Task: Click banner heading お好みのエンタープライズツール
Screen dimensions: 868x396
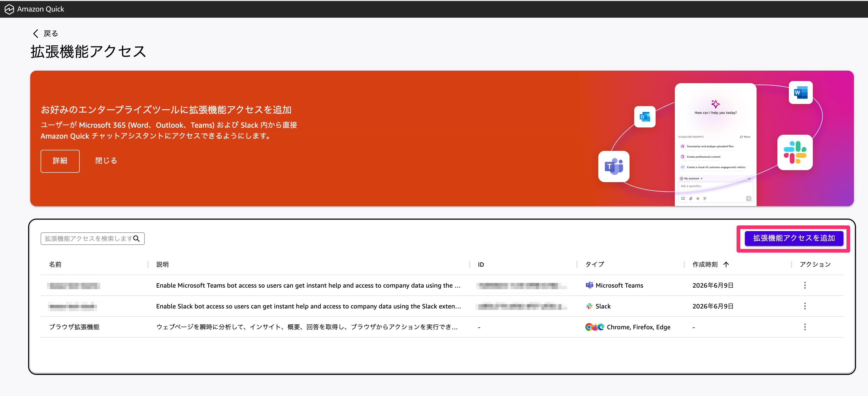Action: click(166, 110)
